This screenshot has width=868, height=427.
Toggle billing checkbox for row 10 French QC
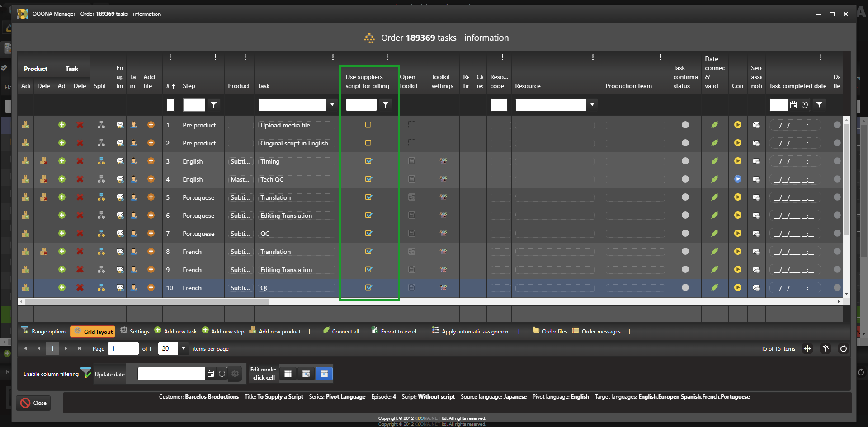(368, 288)
